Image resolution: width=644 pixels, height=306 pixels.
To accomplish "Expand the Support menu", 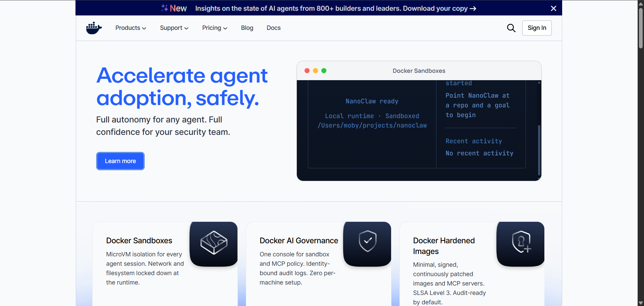I will [174, 28].
